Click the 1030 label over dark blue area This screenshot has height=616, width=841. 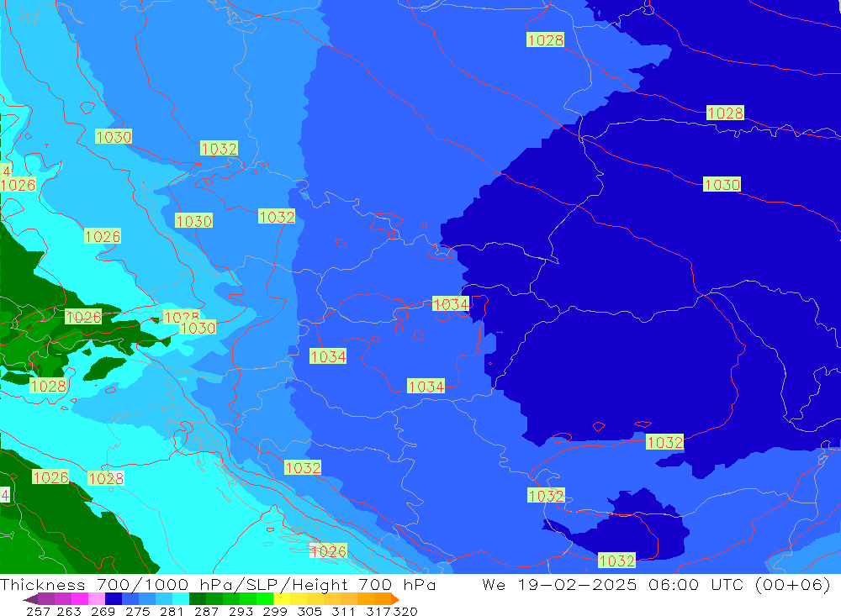(x=722, y=184)
